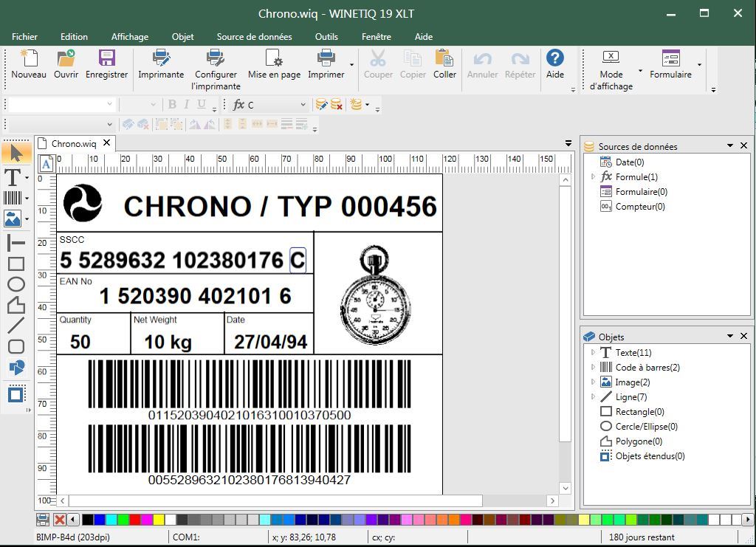
Task: Select the highlighted C field on label
Action: [298, 261]
